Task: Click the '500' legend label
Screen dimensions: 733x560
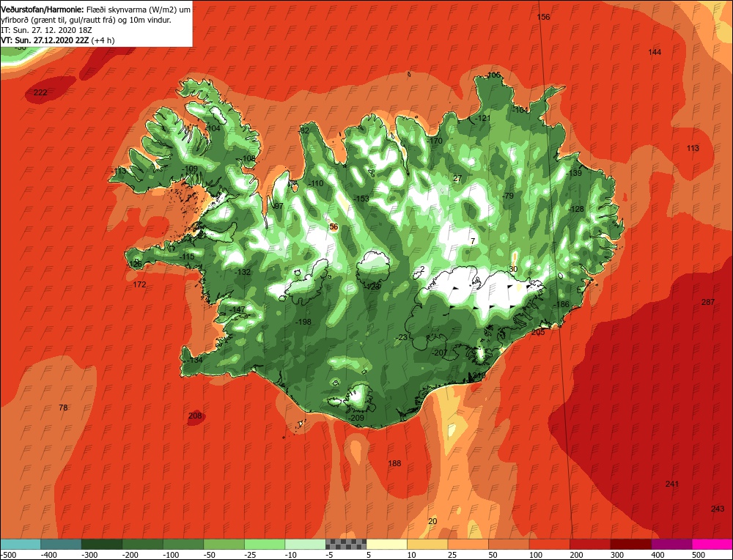Action: (x=699, y=555)
